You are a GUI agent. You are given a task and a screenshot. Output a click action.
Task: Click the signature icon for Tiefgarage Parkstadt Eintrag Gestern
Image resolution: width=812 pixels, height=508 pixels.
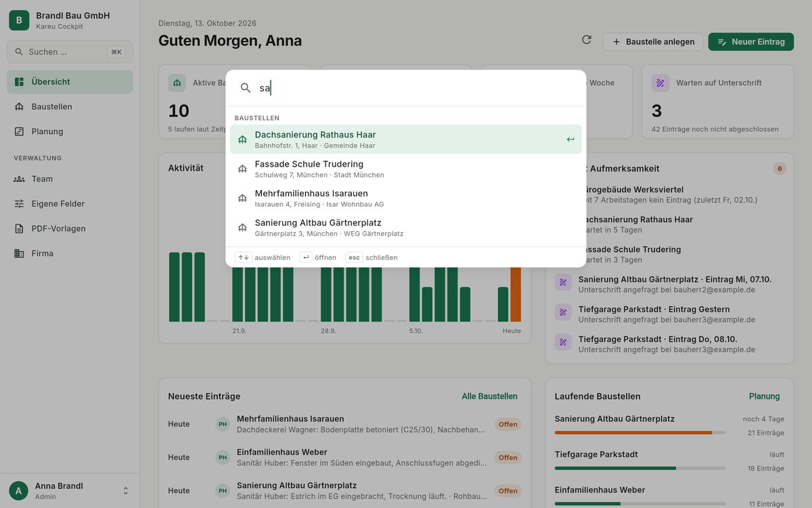click(564, 313)
